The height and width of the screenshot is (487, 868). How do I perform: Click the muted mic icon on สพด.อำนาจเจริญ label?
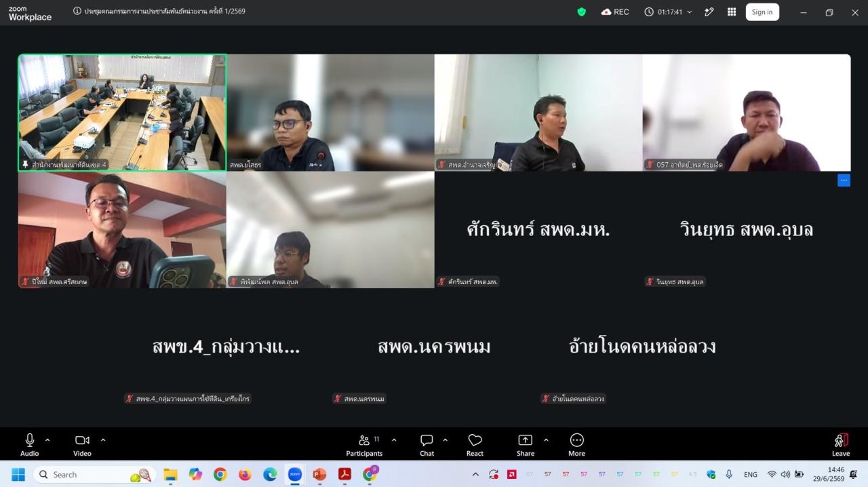point(441,165)
